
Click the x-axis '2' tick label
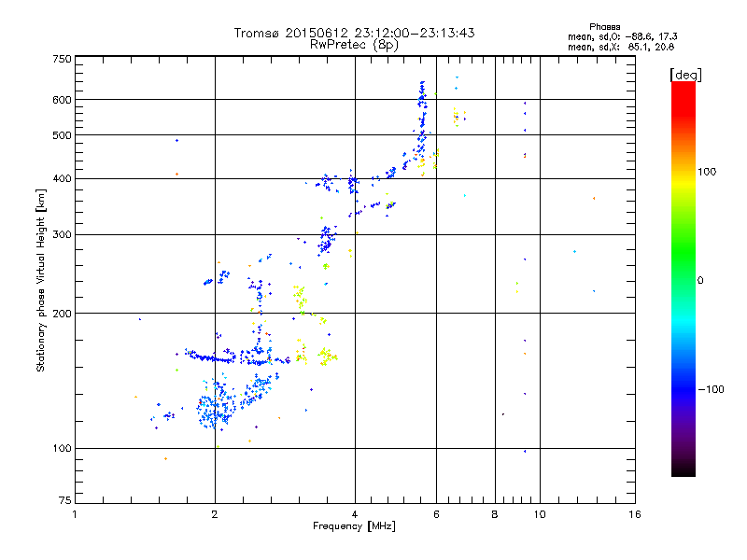pyautogui.click(x=215, y=514)
